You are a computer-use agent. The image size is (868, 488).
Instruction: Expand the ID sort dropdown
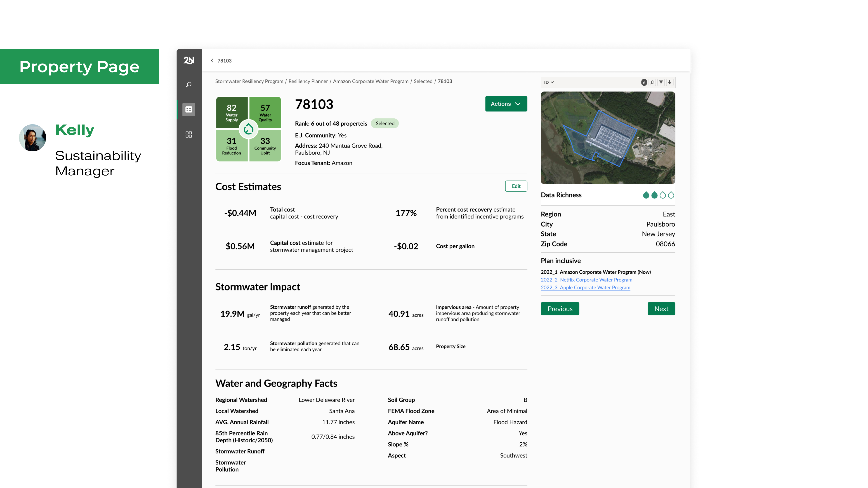coord(549,82)
